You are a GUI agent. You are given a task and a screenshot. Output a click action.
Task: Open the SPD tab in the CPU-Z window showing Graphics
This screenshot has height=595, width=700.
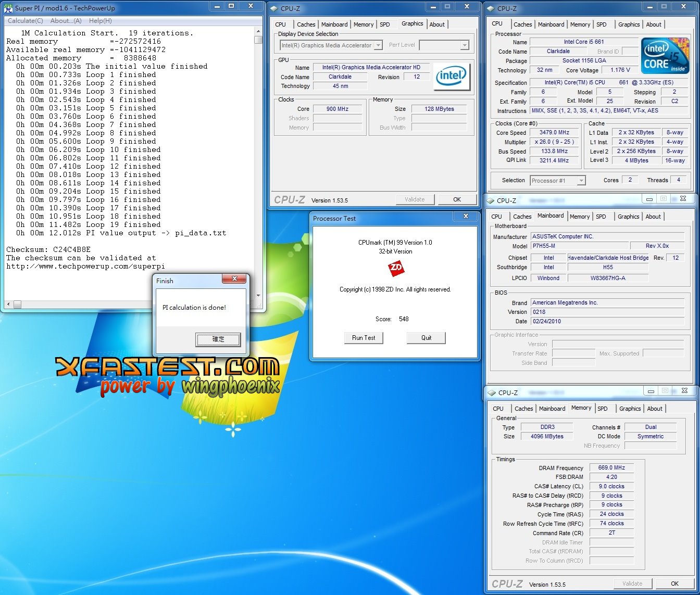pos(385,24)
